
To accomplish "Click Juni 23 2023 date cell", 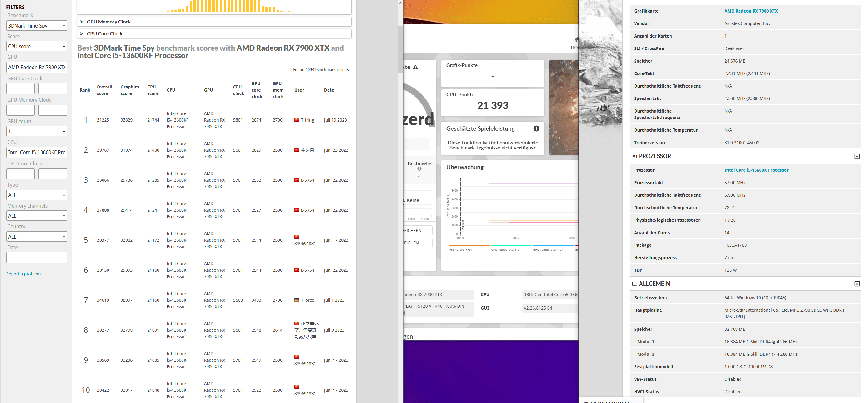I will click(x=336, y=150).
